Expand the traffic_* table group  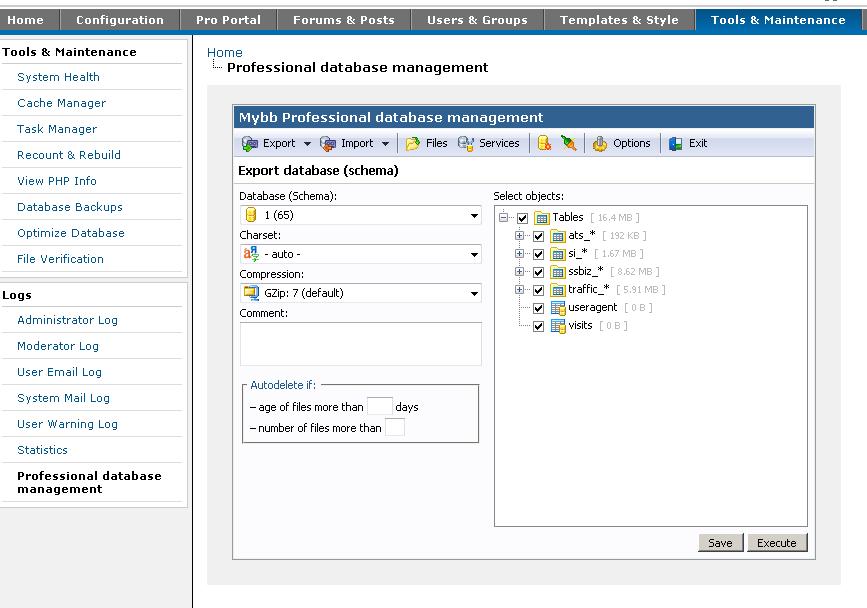(520, 290)
